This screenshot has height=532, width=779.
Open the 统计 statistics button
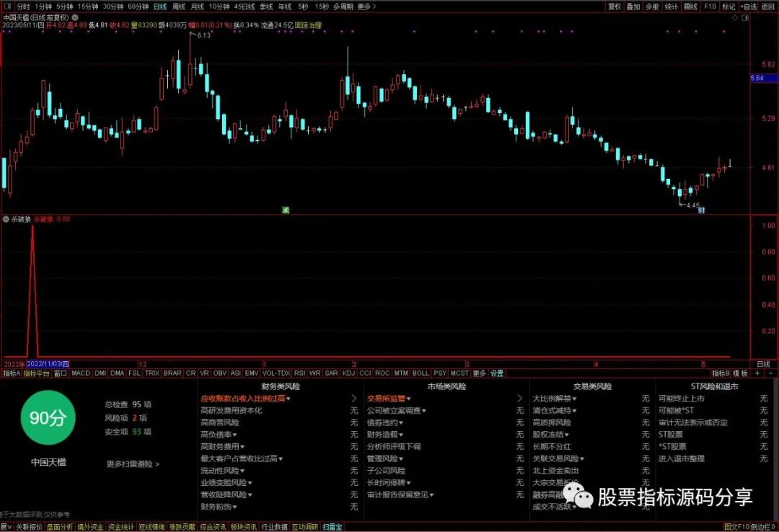(x=672, y=6)
